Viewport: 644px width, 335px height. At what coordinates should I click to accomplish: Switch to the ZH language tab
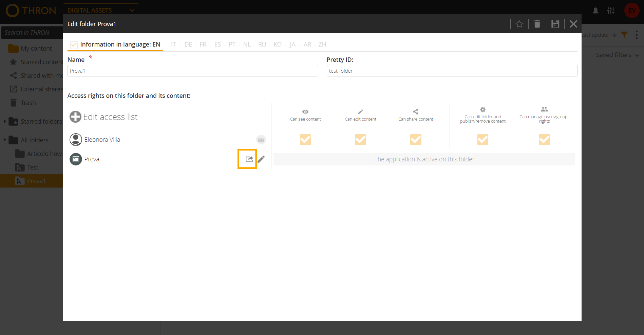322,45
